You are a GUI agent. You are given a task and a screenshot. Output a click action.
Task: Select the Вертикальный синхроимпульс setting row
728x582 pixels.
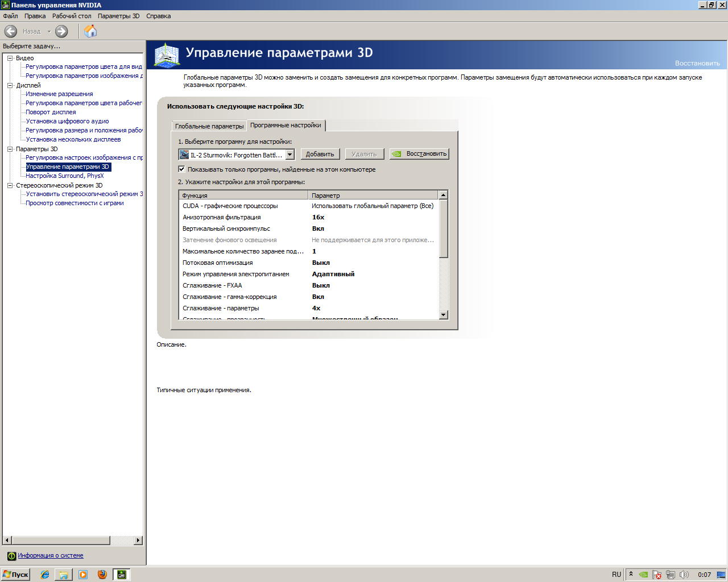[x=309, y=228]
